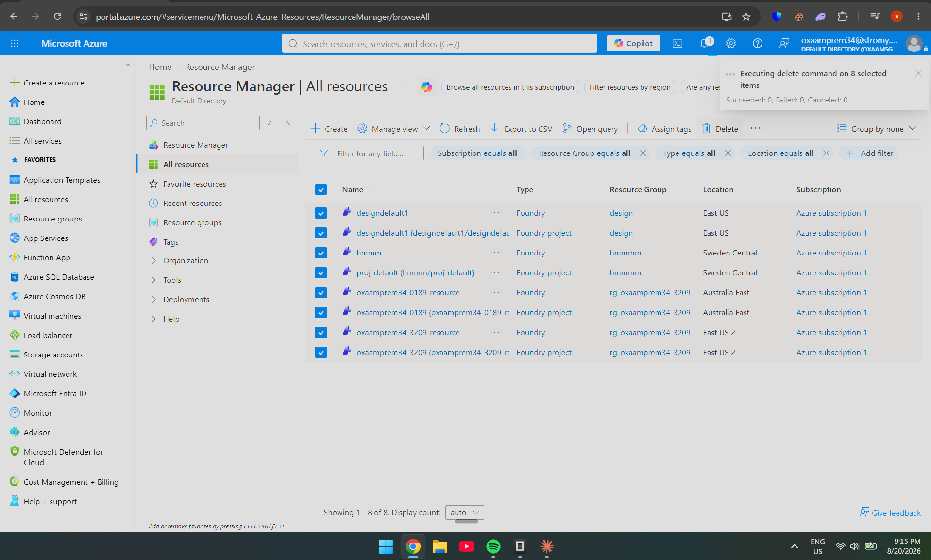Uncheck the hmmm row checkbox
The height and width of the screenshot is (560, 931).
pyautogui.click(x=321, y=253)
